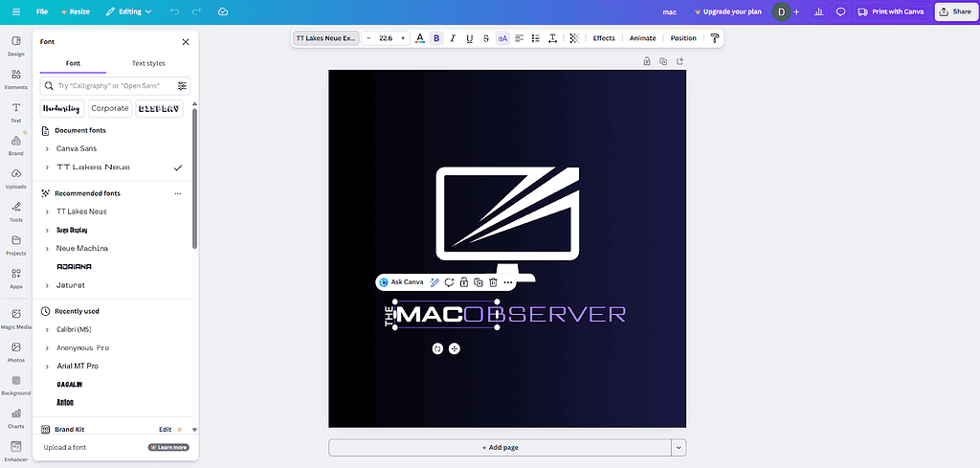Click the copy style paint roller icon
The width and height of the screenshot is (980, 468).
coord(714,38)
